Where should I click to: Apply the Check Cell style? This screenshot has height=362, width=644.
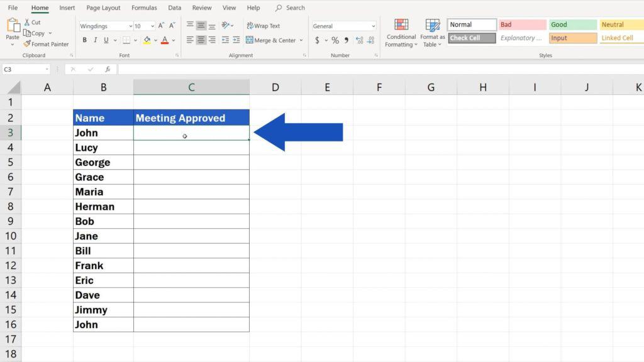coord(472,38)
